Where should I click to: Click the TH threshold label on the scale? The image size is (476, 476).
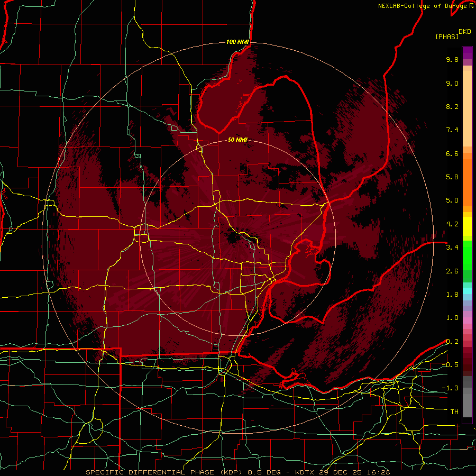point(454,412)
